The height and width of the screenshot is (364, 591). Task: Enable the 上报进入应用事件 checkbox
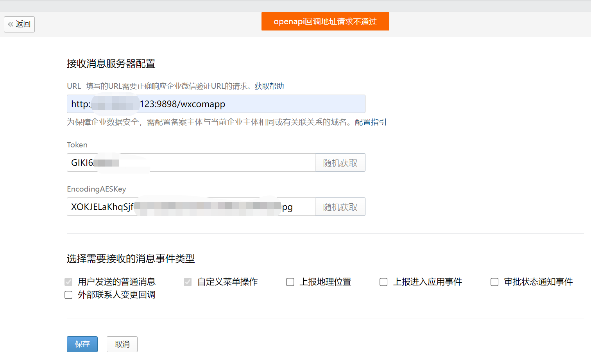383,282
